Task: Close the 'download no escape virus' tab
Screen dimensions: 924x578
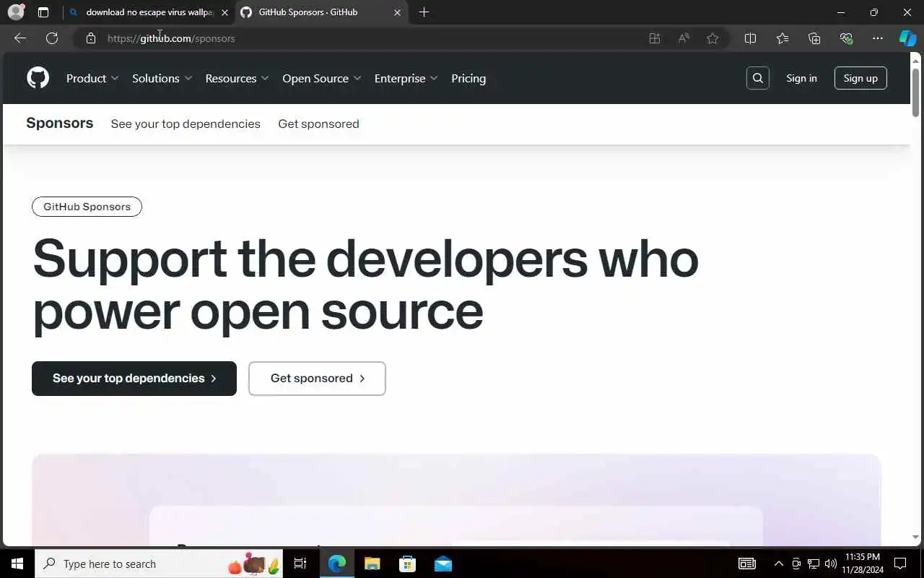Action: [225, 12]
